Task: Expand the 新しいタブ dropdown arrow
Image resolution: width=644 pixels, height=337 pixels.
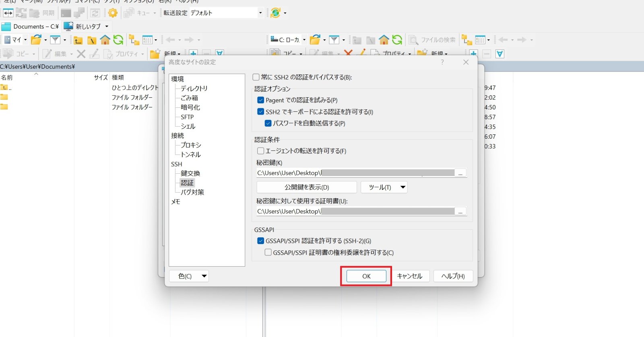Action: click(x=107, y=27)
